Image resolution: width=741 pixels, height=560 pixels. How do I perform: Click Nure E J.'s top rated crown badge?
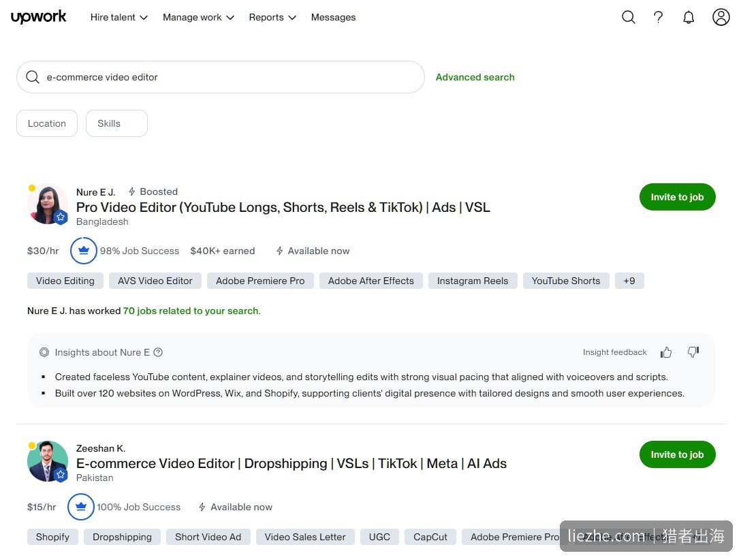(x=84, y=251)
